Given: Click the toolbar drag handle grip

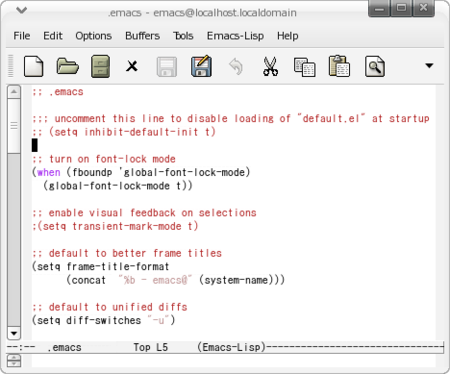Looking at the screenshot, I should [11, 66].
